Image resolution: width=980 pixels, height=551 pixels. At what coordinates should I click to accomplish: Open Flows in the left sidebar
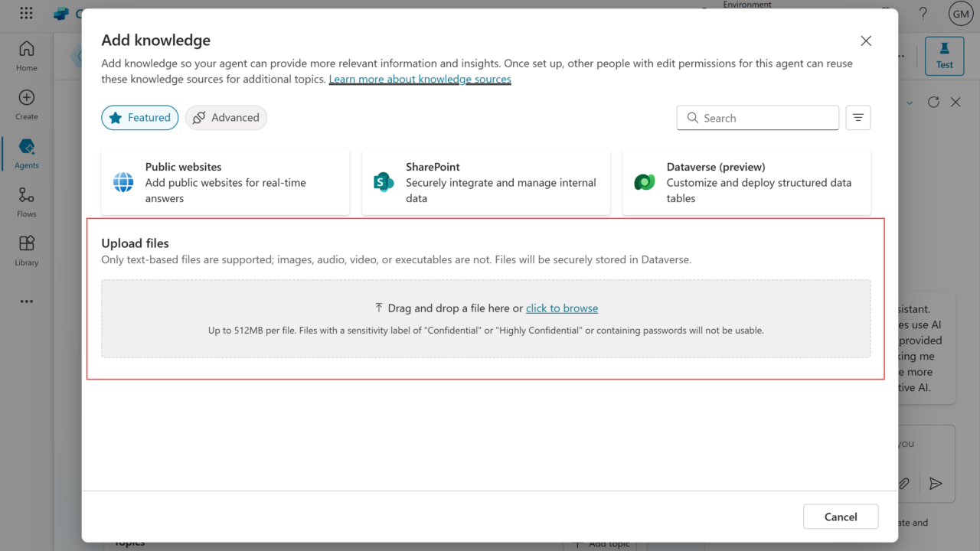[x=27, y=202]
